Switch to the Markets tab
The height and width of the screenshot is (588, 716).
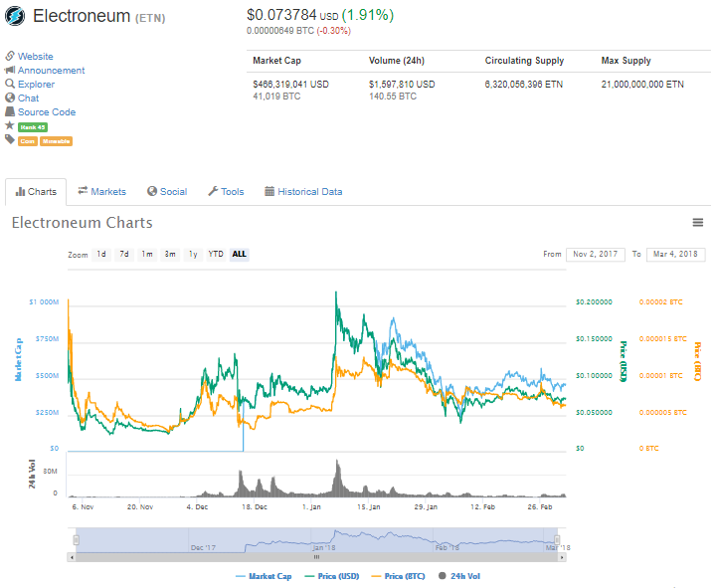coord(101,192)
